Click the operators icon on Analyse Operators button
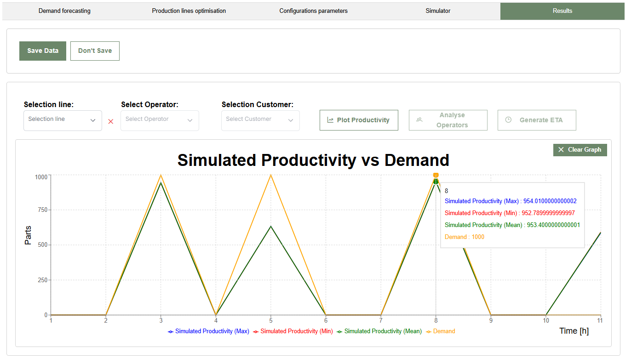 tap(419, 119)
